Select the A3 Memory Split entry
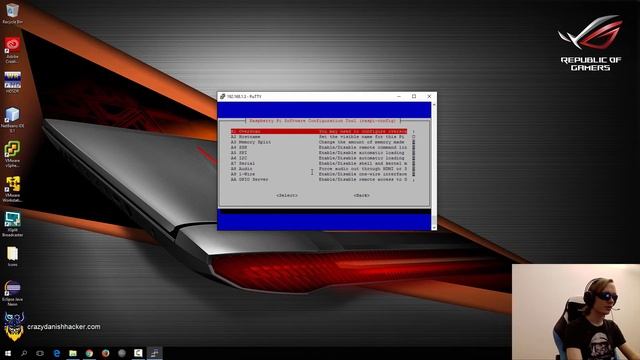 (x=319, y=142)
